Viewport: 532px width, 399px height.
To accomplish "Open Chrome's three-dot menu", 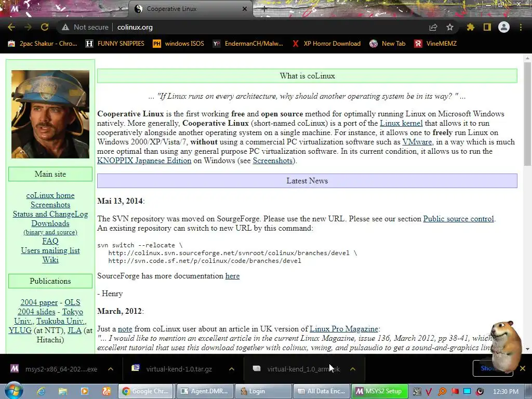I will pos(521,27).
